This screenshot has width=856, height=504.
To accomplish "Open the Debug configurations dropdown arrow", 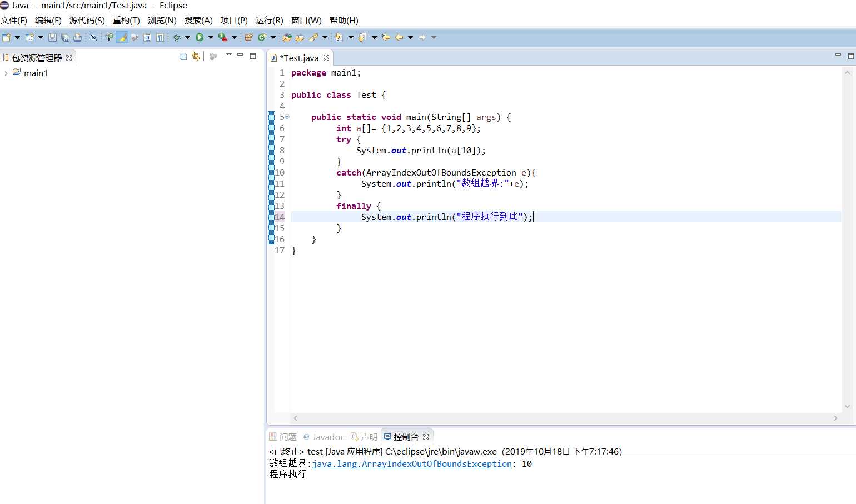I will (x=187, y=37).
